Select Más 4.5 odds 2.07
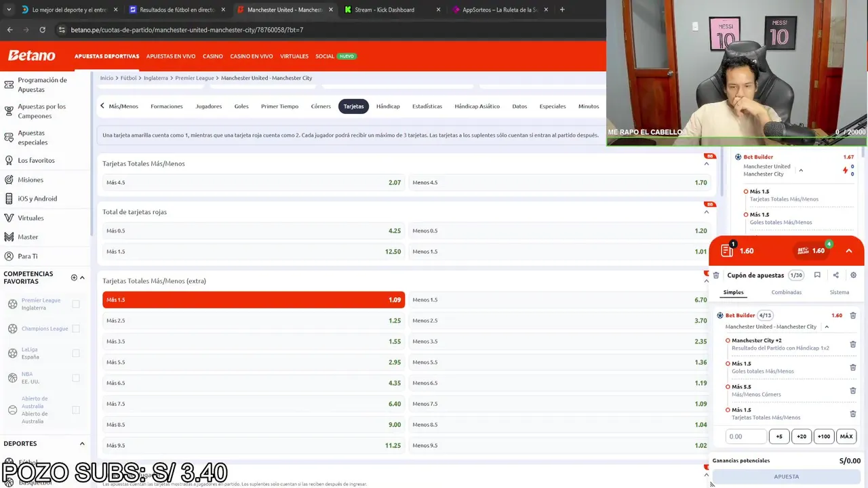Screen dimensions: 868x488 coord(254,182)
